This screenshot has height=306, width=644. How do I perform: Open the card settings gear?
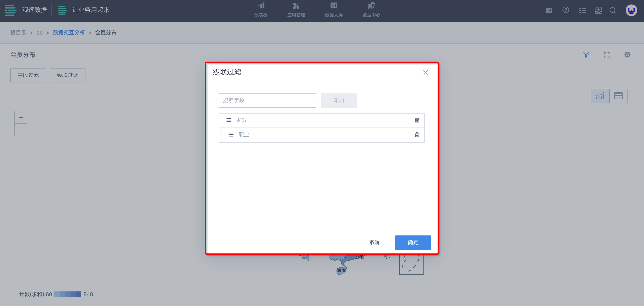627,55
